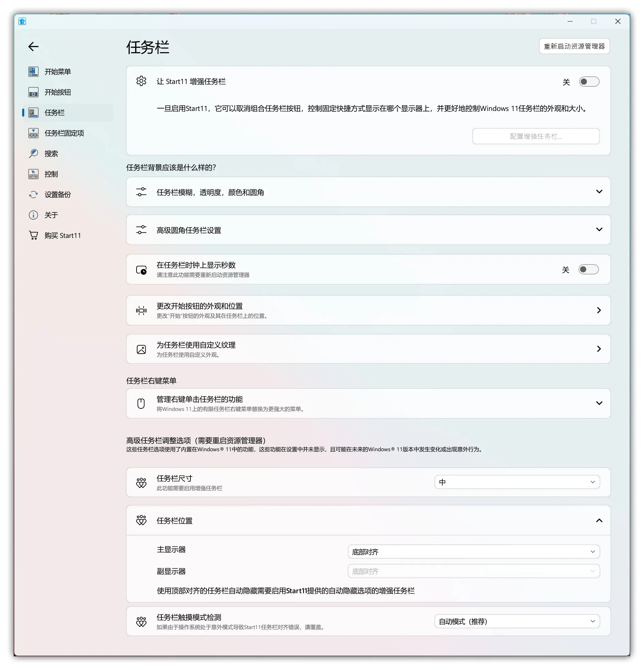Click icon beside 任务栏位置
This screenshot has width=644, height=670.
coord(141,520)
